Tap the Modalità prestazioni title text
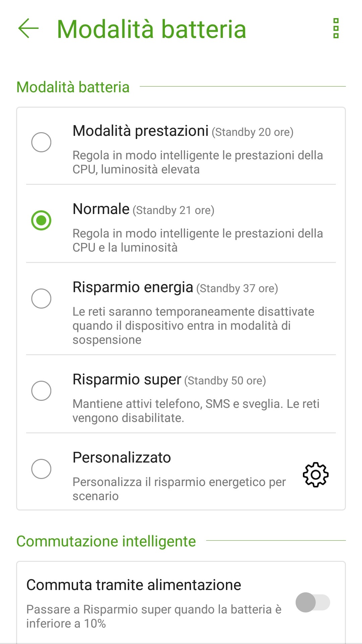Screen dimensions: 362x644 pyautogui.click(x=140, y=131)
